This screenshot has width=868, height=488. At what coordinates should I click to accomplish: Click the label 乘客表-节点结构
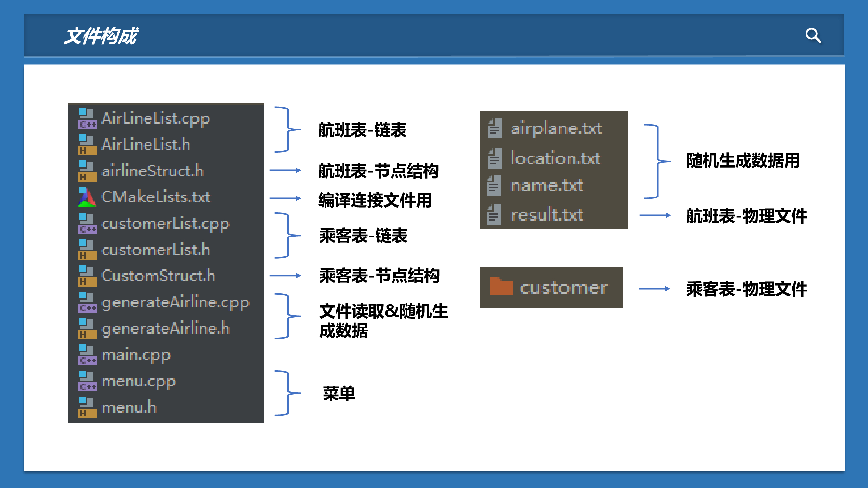[379, 276]
